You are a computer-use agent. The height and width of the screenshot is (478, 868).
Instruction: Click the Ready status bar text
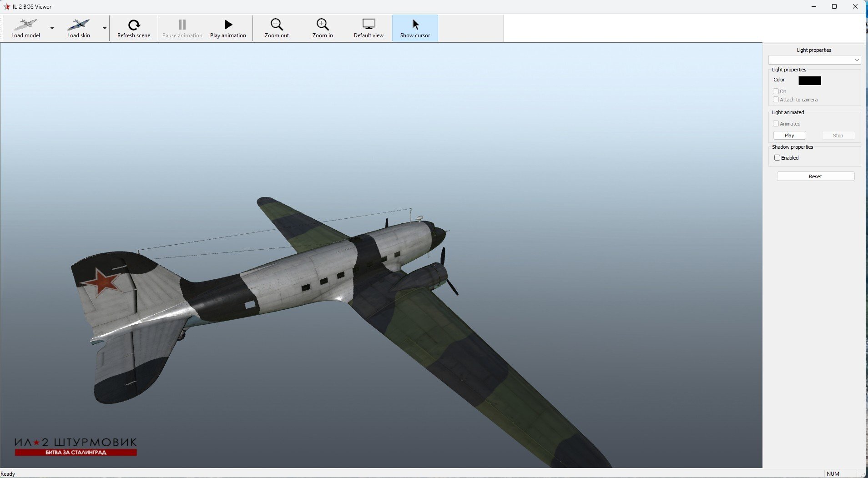(x=8, y=474)
